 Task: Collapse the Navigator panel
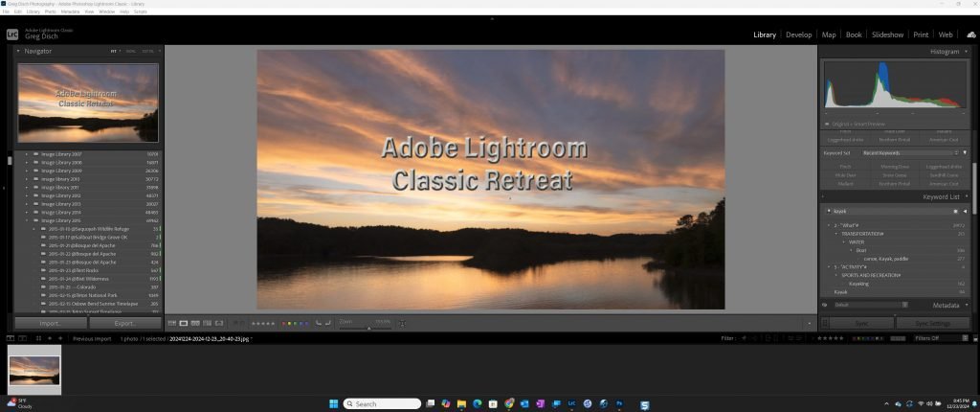(19, 52)
